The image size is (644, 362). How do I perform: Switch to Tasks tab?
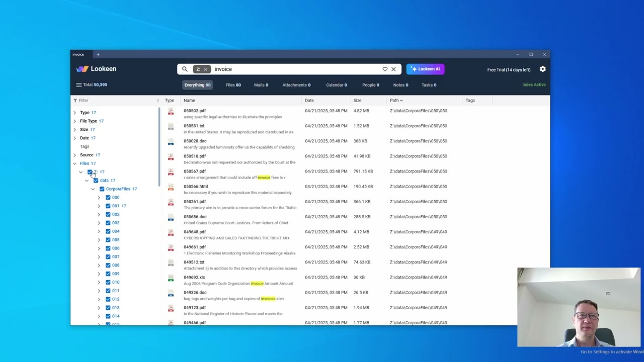pyautogui.click(x=429, y=85)
